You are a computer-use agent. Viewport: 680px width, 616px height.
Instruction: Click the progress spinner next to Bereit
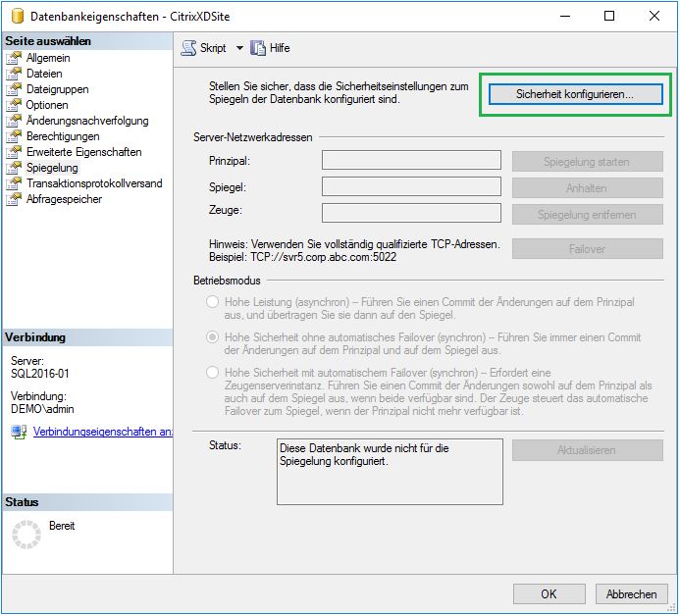pos(26,535)
